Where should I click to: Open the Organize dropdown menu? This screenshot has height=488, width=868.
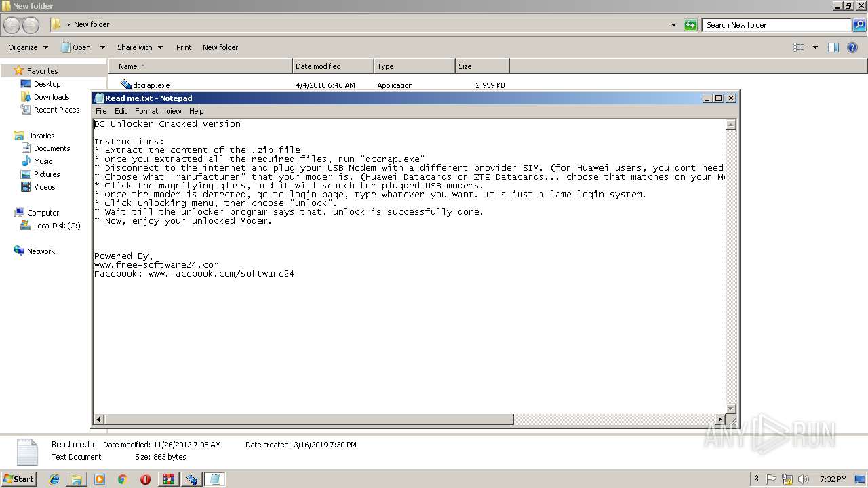click(28, 47)
